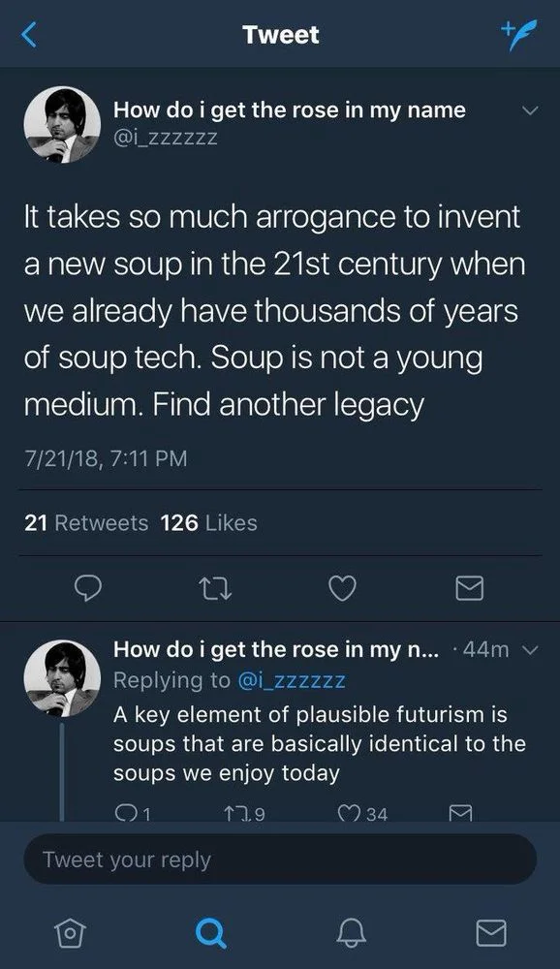Retweet the soup tweet
560x969 pixels.
coord(215,588)
